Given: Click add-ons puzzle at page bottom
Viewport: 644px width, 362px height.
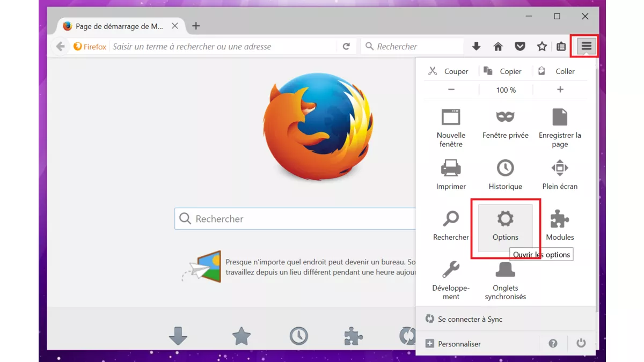Looking at the screenshot, I should point(354,336).
